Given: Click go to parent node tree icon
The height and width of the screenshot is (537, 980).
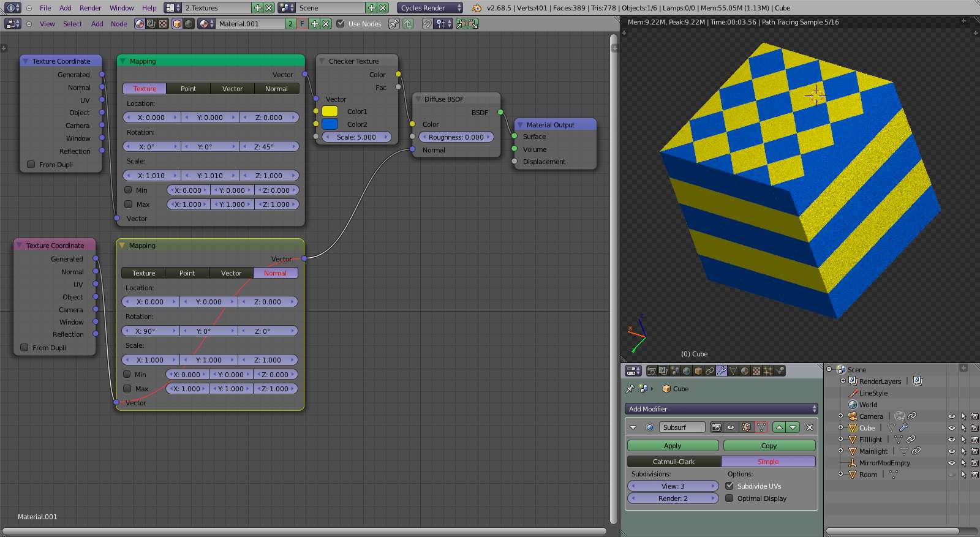Looking at the screenshot, I should pos(408,24).
